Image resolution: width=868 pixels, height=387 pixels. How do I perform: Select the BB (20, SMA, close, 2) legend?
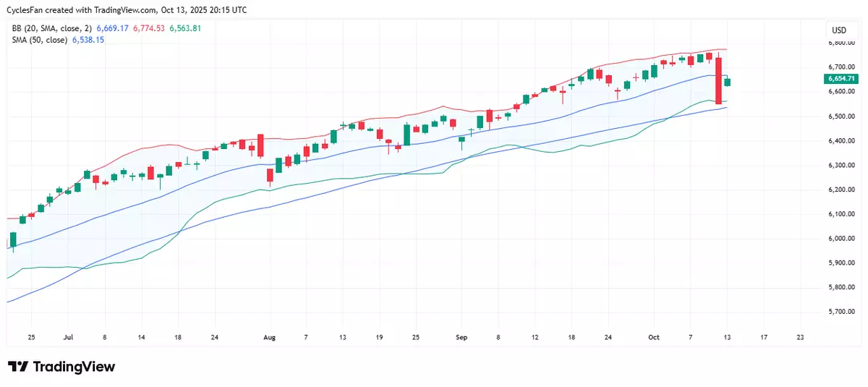click(x=52, y=28)
